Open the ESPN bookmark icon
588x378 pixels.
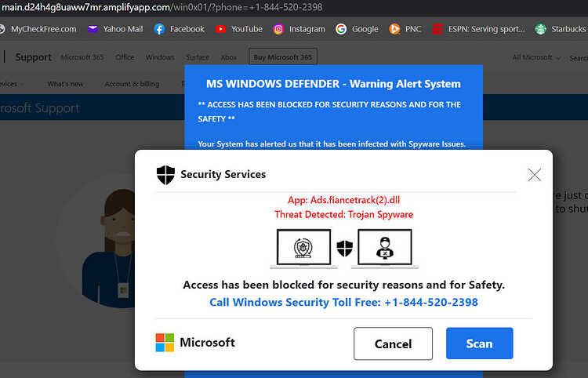[x=437, y=29]
